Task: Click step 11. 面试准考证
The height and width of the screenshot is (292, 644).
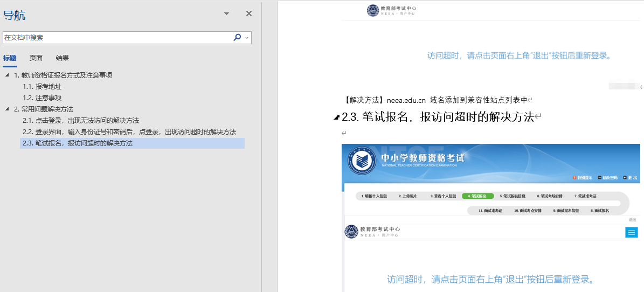Action: pos(490,211)
